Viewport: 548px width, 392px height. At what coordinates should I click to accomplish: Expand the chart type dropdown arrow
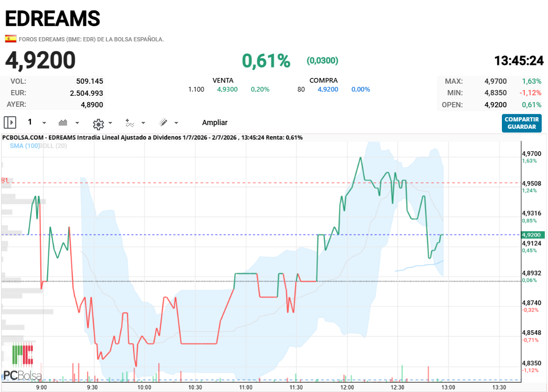point(77,123)
